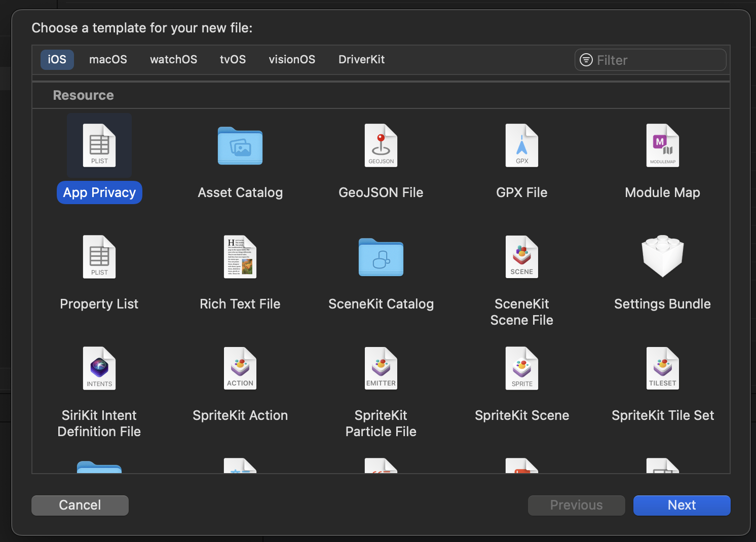Switch to the visionOS tab
Viewport: 756px width, 542px height.
292,60
